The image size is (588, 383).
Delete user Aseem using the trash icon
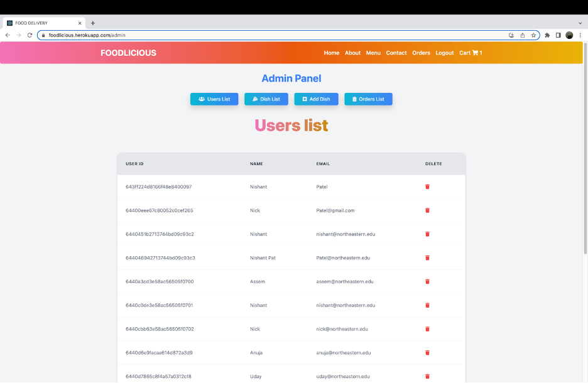pyautogui.click(x=427, y=281)
